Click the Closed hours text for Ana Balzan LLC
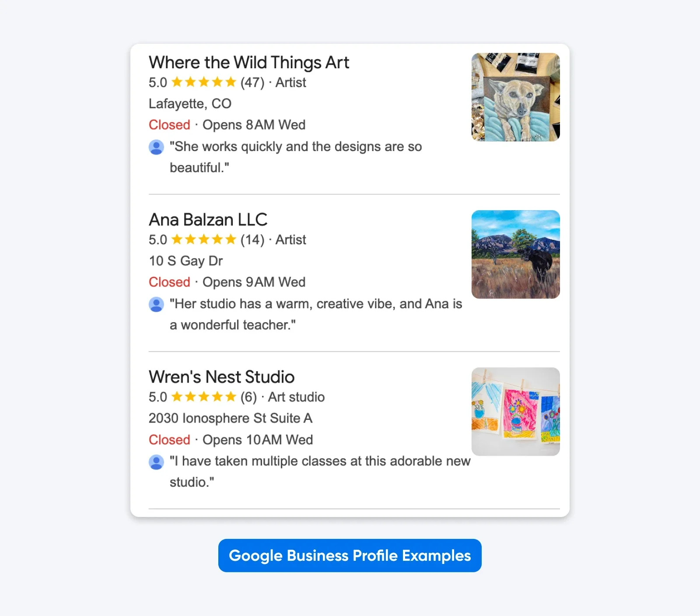 (169, 282)
